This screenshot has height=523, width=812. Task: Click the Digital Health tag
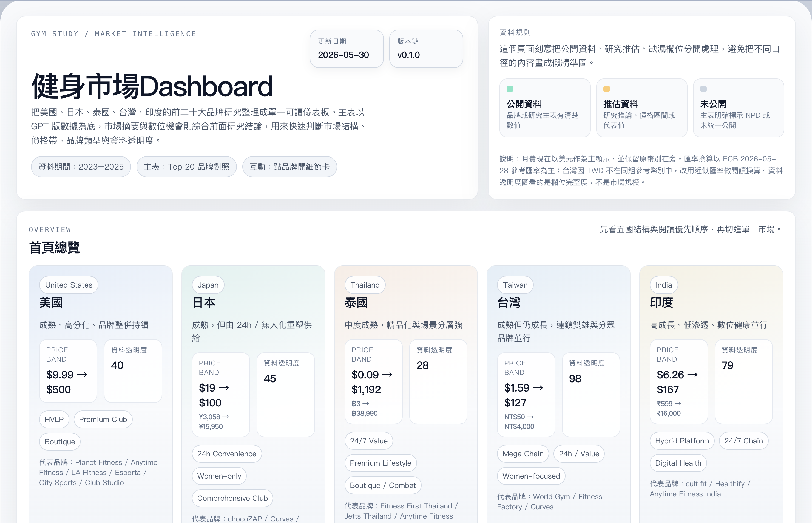click(678, 463)
